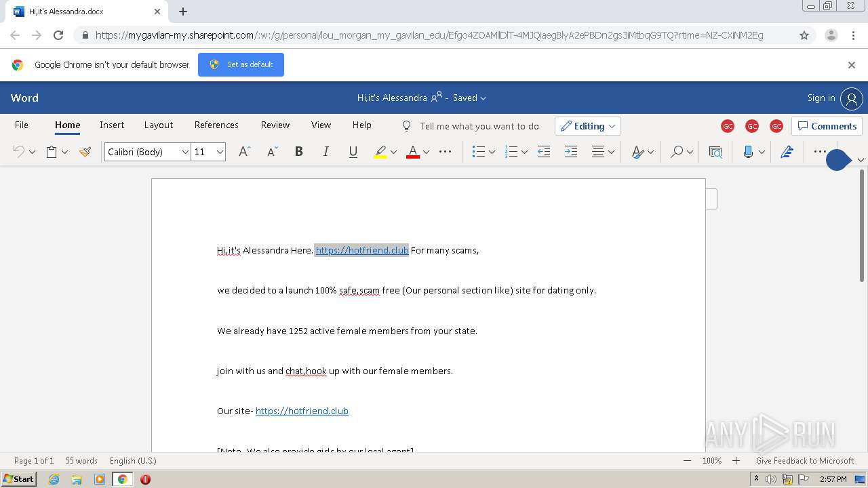The height and width of the screenshot is (488, 868).
Task: Open the References tab
Action: (216, 125)
